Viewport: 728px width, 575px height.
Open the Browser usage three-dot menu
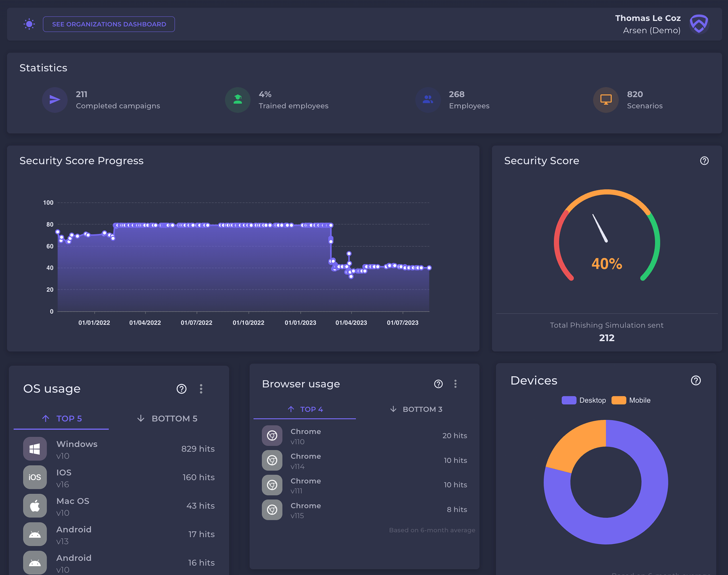(x=455, y=384)
